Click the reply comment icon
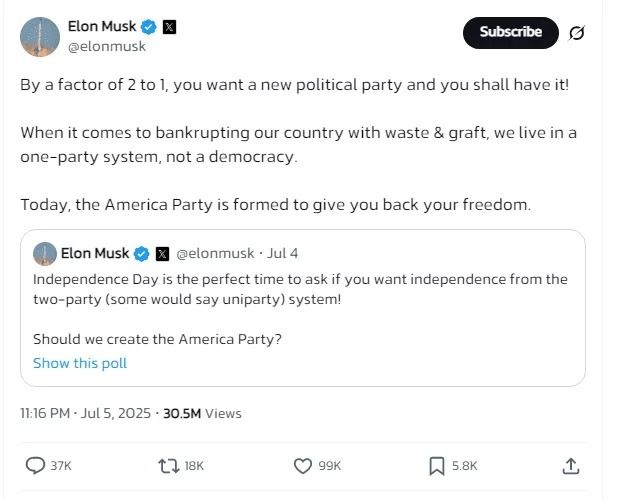This screenshot has height=500, width=619. [x=35, y=465]
